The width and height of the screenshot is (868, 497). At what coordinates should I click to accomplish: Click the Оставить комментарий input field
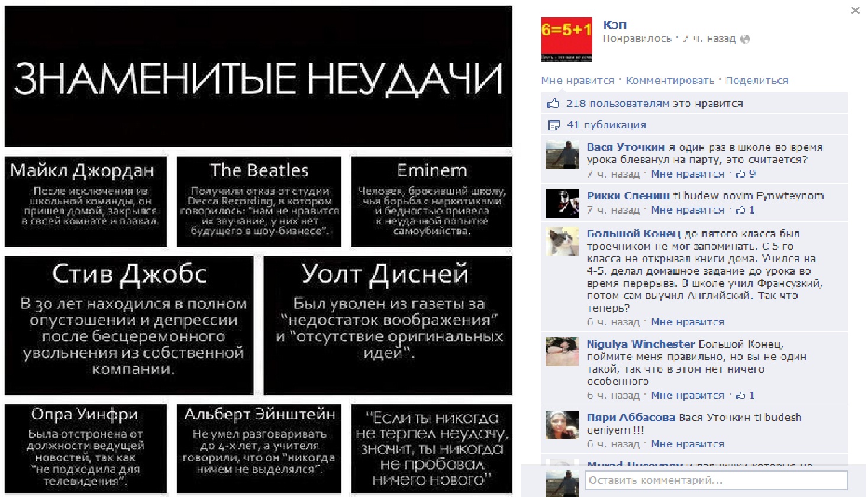tap(716, 480)
